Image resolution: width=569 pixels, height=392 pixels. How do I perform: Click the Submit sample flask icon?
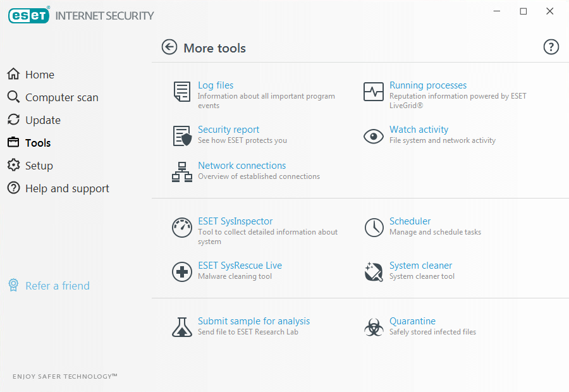(x=182, y=327)
